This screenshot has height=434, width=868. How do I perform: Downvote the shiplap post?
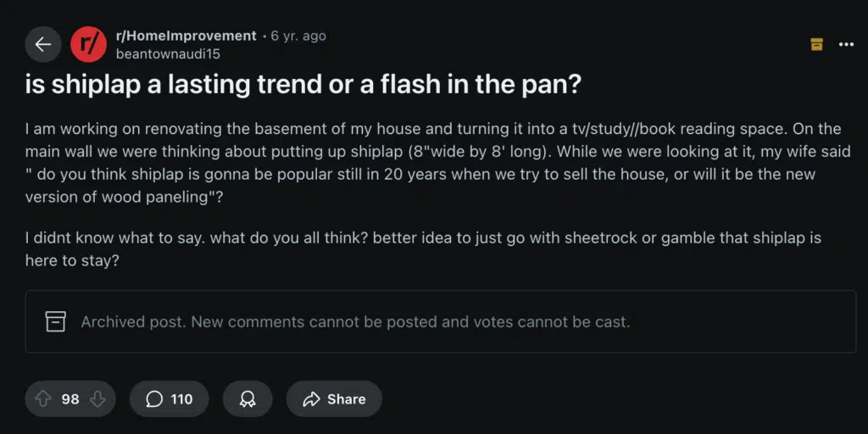[97, 398]
